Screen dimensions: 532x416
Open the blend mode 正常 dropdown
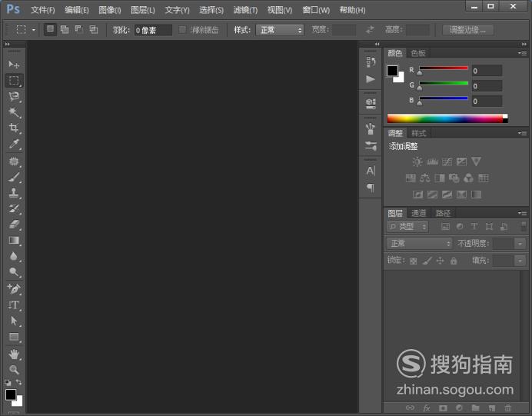click(419, 243)
